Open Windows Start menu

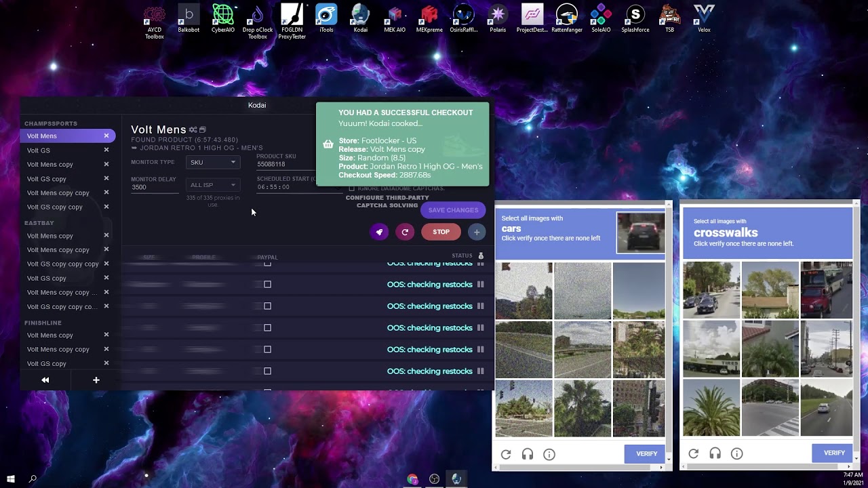click(11, 479)
